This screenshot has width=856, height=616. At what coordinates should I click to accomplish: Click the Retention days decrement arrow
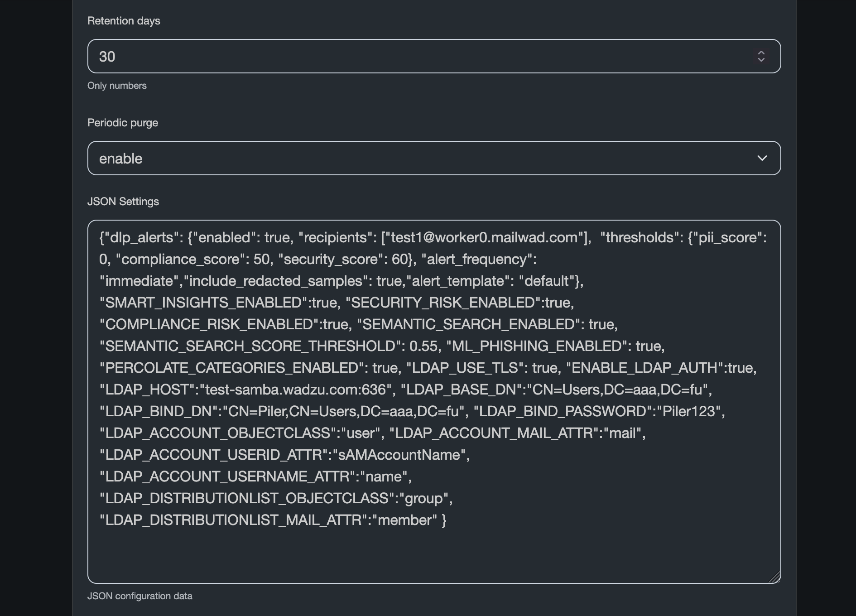coord(761,60)
